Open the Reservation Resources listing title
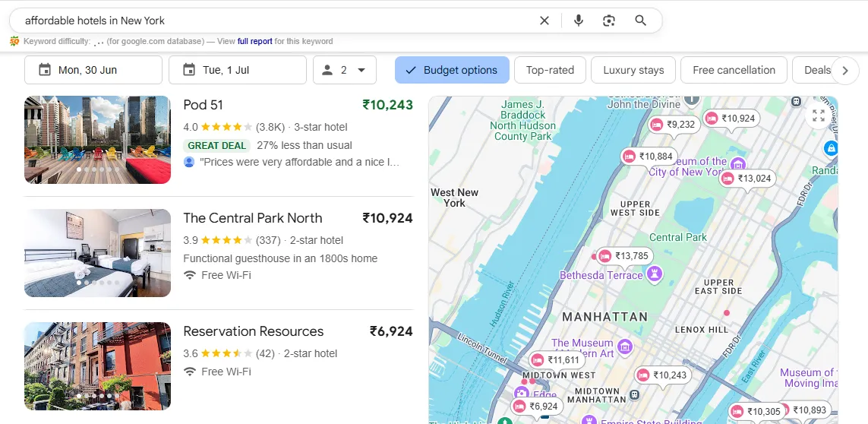Screen dimensions: 868x424 point(254,331)
